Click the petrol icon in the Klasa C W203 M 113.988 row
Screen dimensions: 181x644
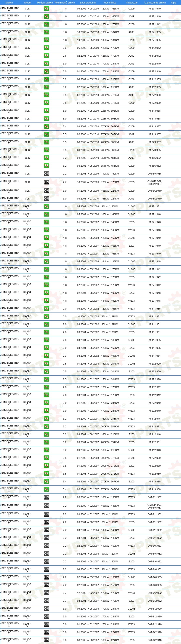[x=46, y=489]
